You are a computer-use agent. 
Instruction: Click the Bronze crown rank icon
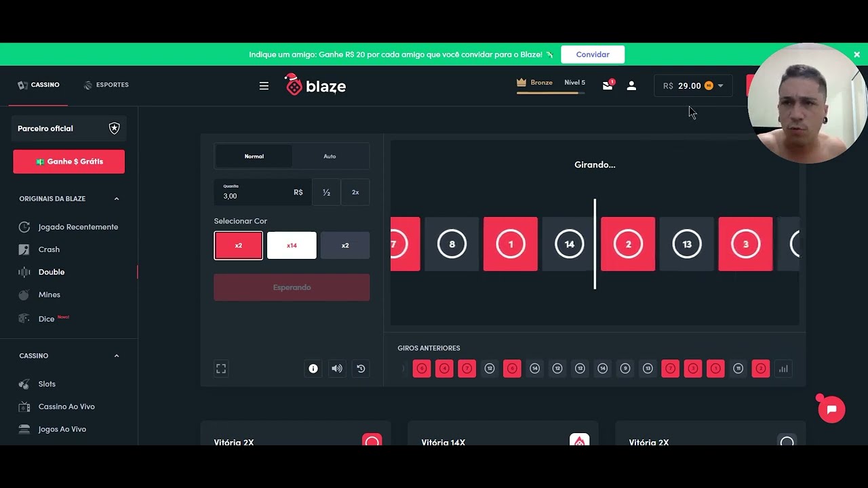(x=521, y=83)
